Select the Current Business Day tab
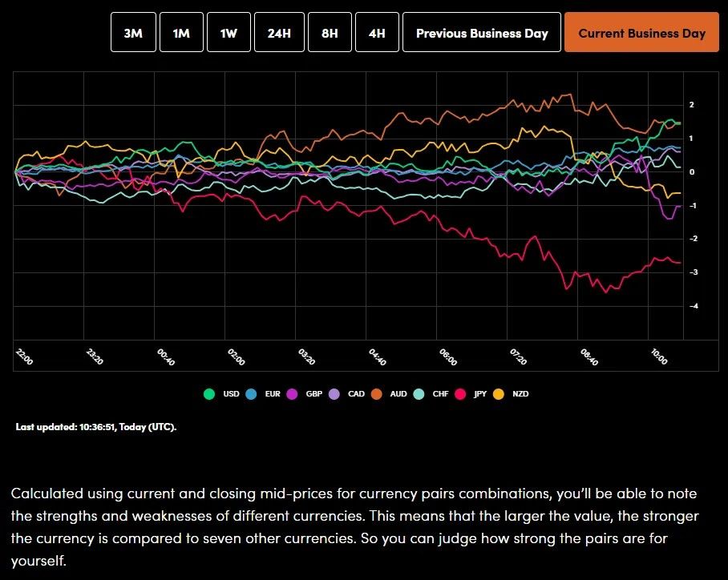Screen dimensions: 728x580 point(641,32)
